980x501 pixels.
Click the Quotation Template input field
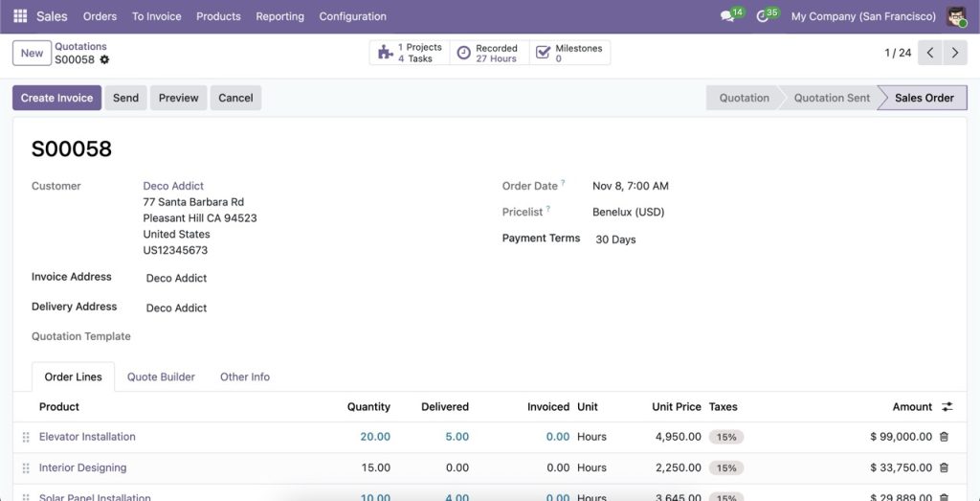287,337
